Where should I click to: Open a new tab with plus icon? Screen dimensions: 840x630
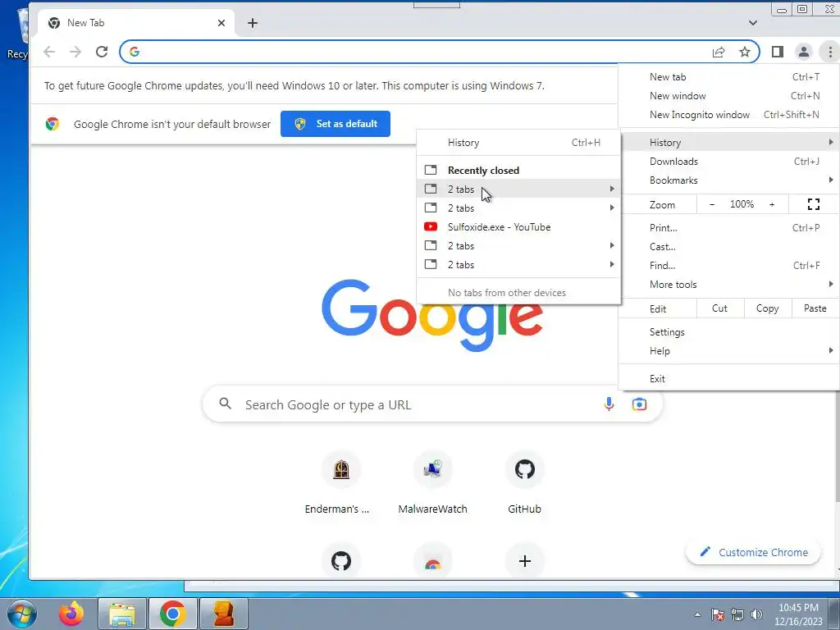(x=253, y=23)
